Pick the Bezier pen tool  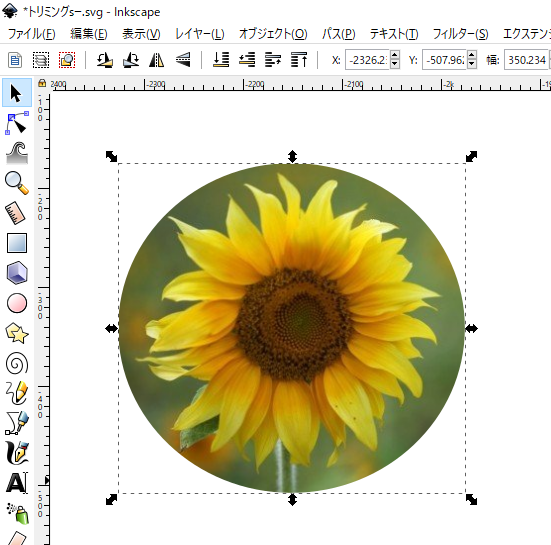click(17, 423)
